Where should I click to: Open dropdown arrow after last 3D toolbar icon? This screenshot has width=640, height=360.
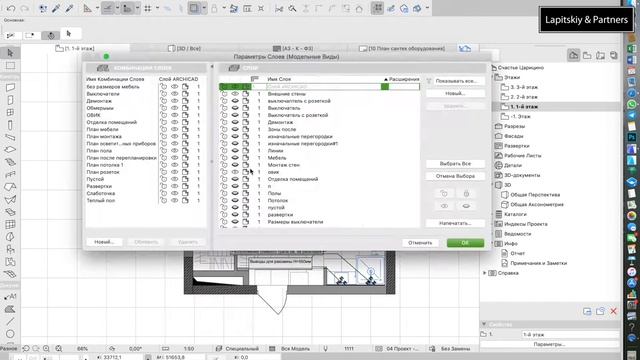click(x=427, y=8)
